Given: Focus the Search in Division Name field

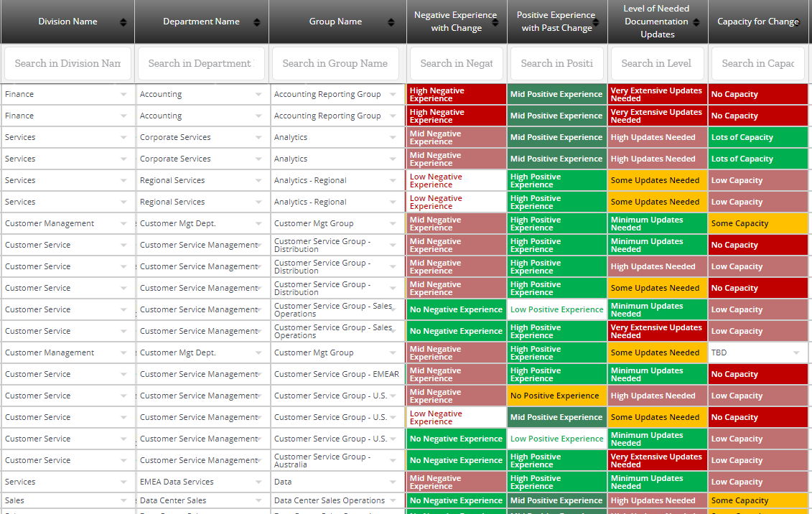Looking at the screenshot, I should point(67,64).
